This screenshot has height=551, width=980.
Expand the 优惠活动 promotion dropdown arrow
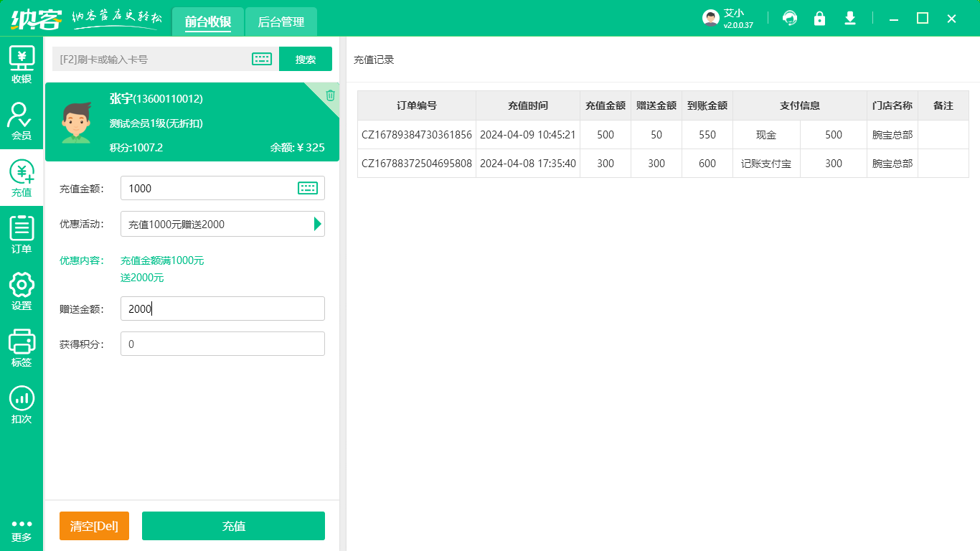tap(317, 224)
